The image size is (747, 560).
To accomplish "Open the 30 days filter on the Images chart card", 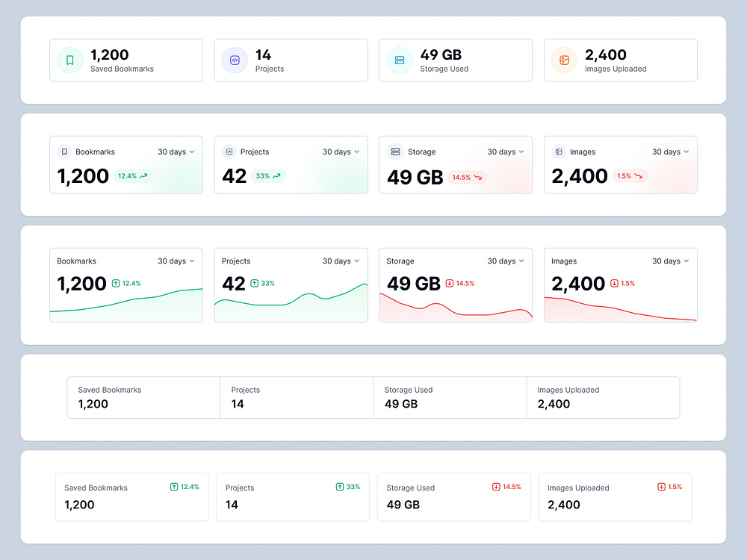I will 670,261.
